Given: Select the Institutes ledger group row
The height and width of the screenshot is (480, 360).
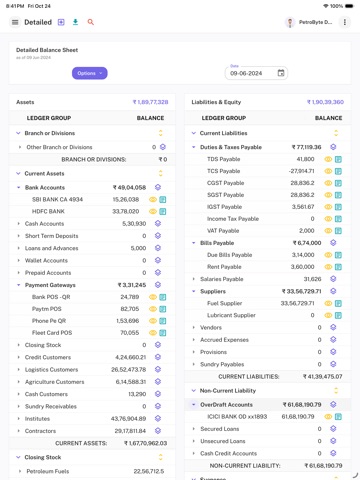Looking at the screenshot, I should (x=92, y=419).
